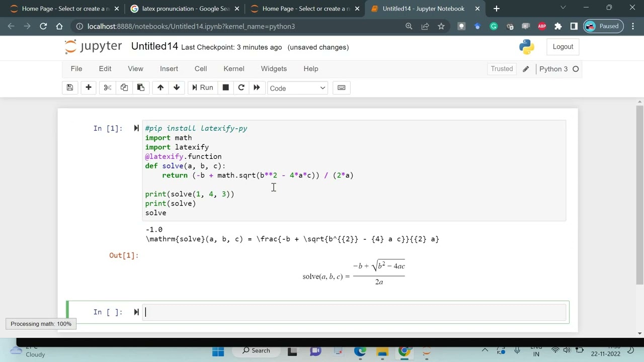Image resolution: width=644 pixels, height=362 pixels.
Task: Click the kernel idle circle indicator
Action: coord(576,69)
